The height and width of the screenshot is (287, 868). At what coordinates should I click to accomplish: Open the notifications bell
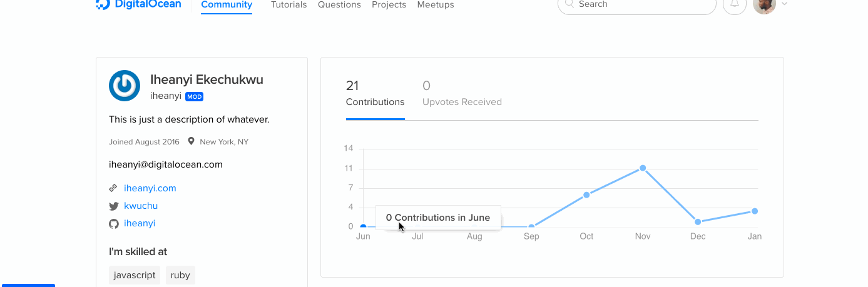[x=735, y=4]
